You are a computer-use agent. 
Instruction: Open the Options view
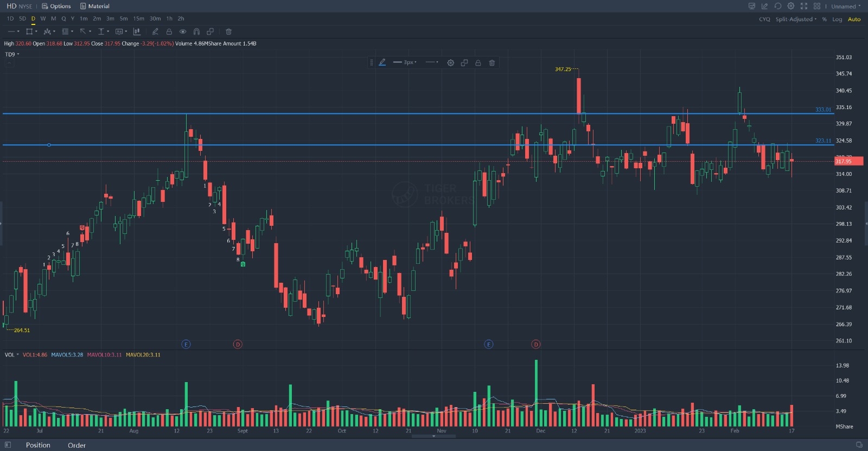click(56, 6)
